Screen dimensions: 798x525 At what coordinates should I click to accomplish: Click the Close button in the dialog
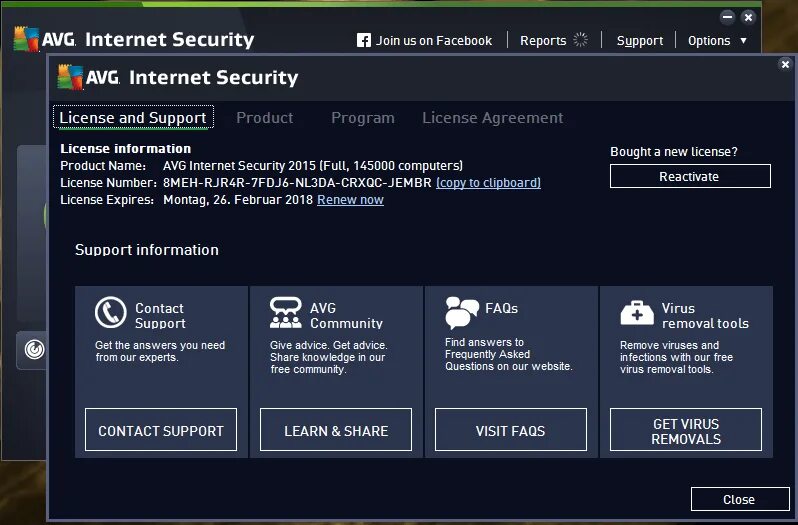(x=740, y=499)
